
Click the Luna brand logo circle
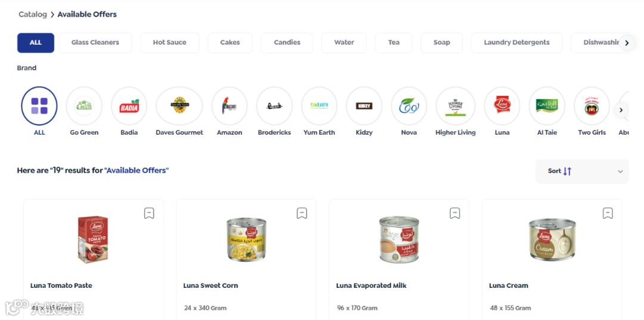[502, 106]
